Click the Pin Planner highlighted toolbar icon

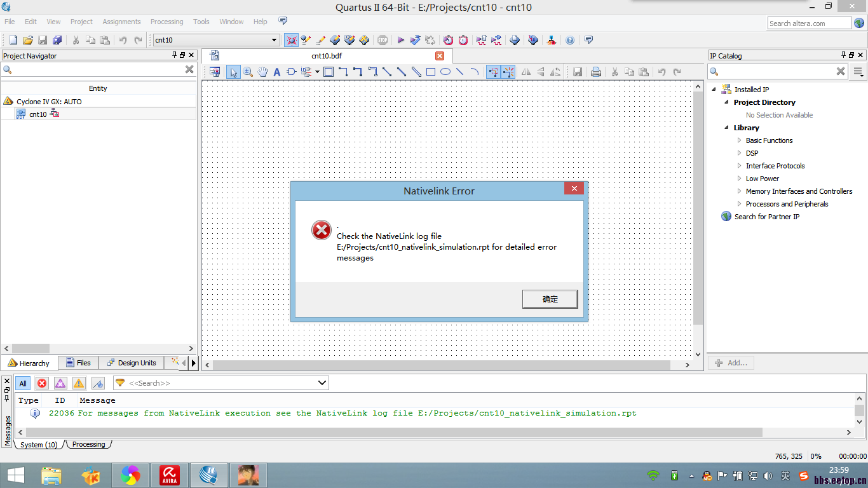click(292, 40)
